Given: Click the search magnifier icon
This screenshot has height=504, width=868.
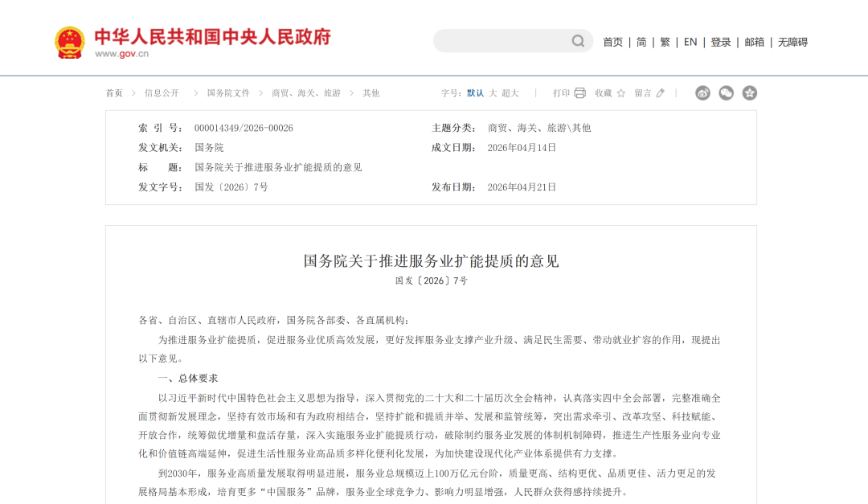Looking at the screenshot, I should pyautogui.click(x=577, y=41).
